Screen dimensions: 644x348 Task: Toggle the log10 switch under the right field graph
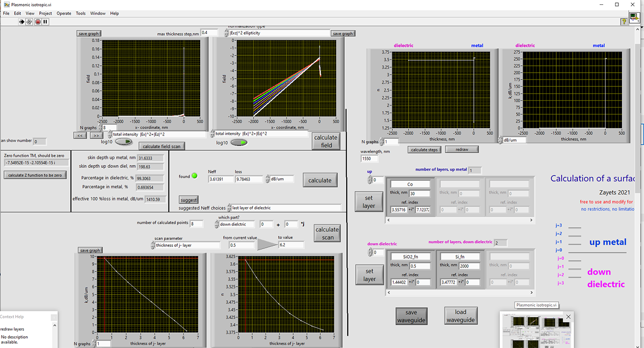(239, 142)
